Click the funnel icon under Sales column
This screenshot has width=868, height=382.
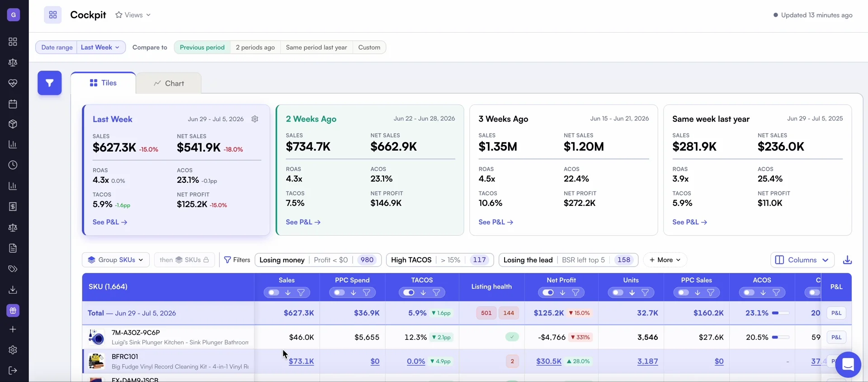(301, 293)
